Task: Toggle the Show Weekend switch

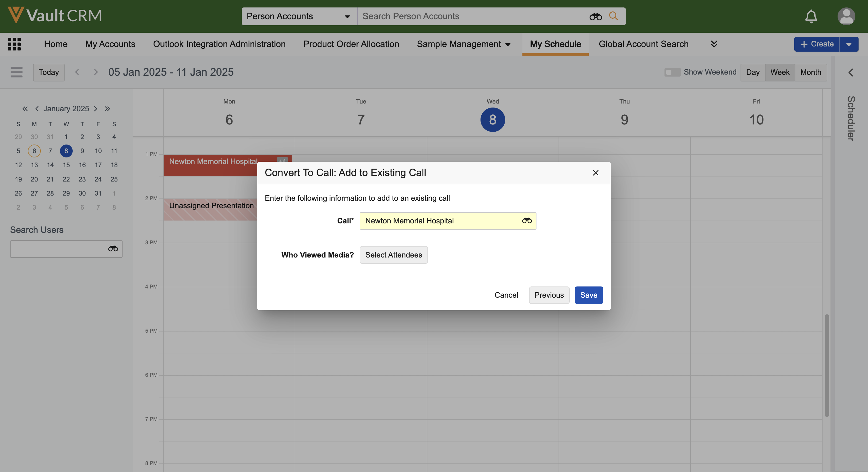Action: [672, 72]
